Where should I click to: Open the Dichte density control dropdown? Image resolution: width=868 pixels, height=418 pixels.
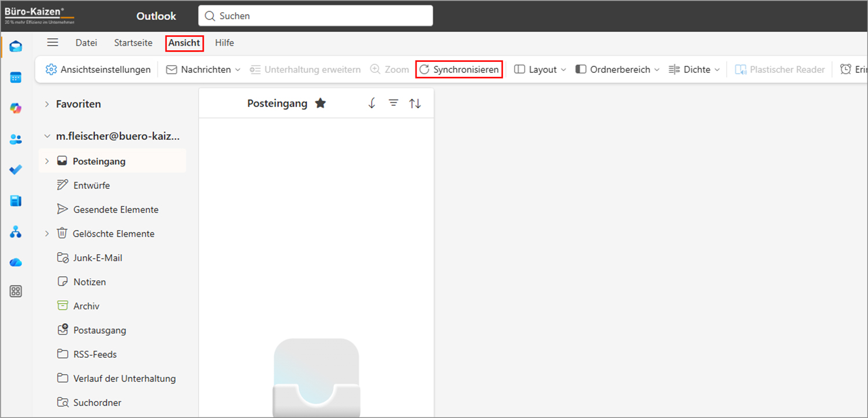(693, 69)
